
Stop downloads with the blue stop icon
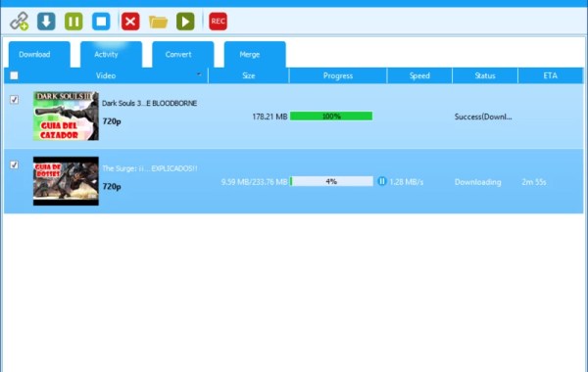[x=101, y=21]
